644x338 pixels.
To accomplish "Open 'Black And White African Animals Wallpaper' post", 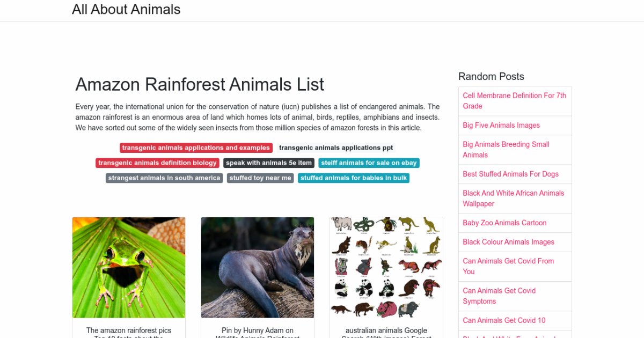I will coord(513,199).
